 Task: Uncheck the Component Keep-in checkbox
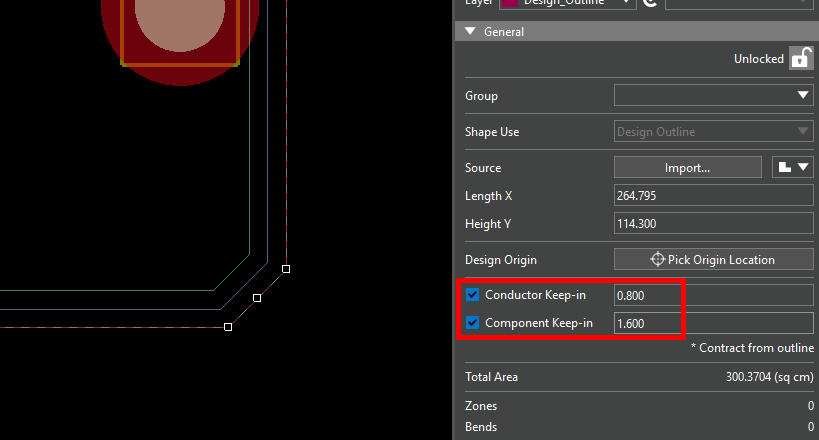[473, 323]
